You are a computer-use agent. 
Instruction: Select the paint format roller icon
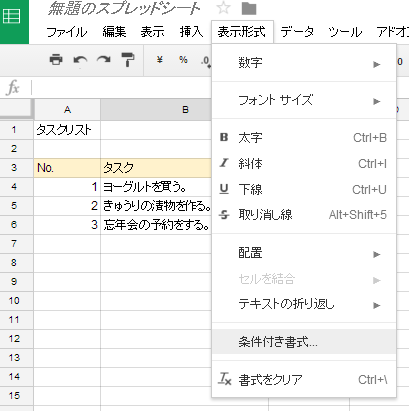point(128,60)
